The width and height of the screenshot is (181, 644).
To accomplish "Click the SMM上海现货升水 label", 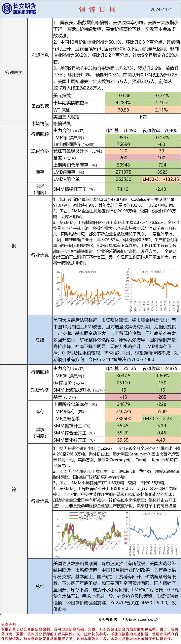I will pos(79,390).
